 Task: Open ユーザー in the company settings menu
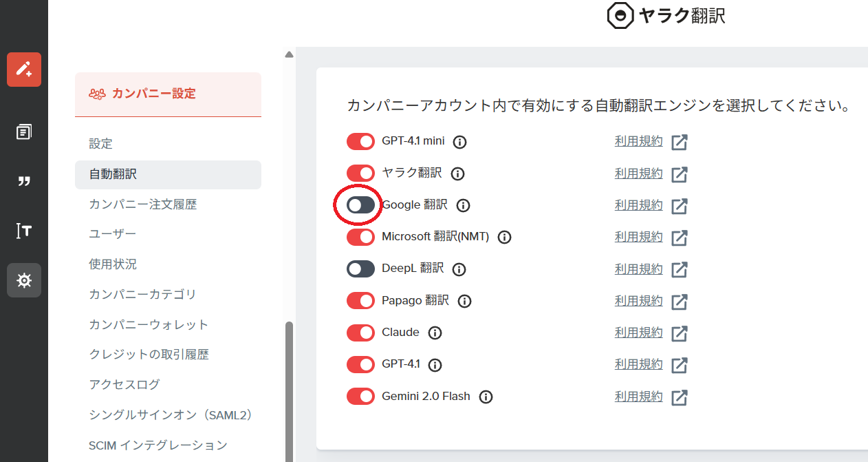(x=113, y=234)
